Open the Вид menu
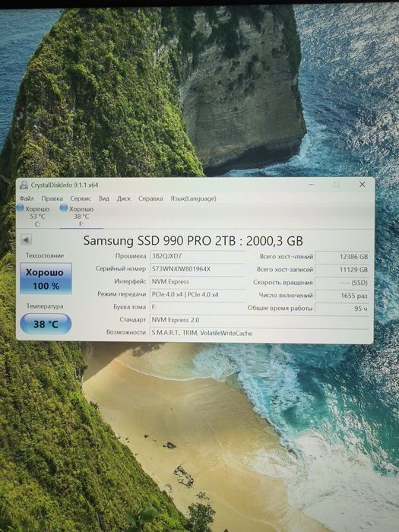The image size is (399, 532). pyautogui.click(x=104, y=198)
